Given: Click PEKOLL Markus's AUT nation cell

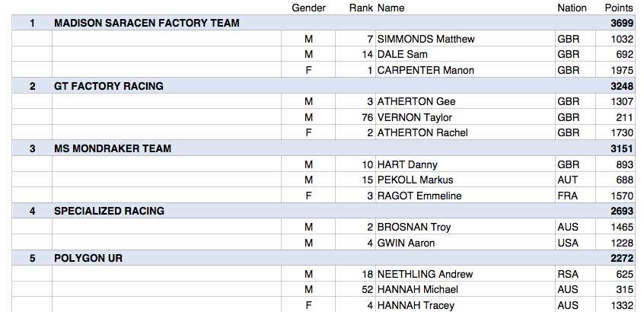Looking at the screenshot, I should [x=567, y=180].
